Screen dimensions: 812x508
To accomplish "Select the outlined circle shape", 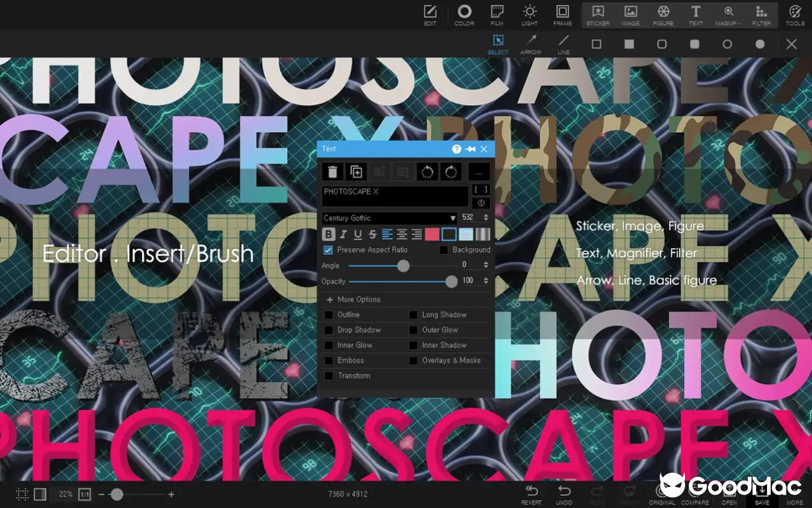I will (728, 44).
